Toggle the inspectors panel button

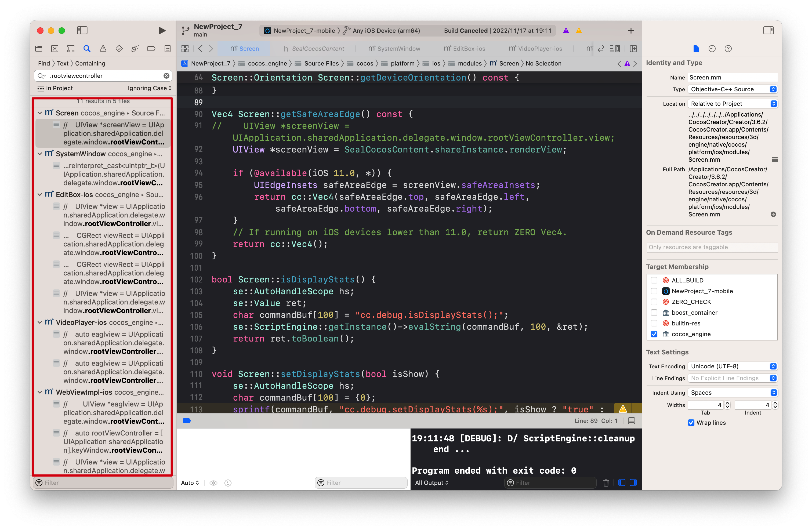point(768,30)
